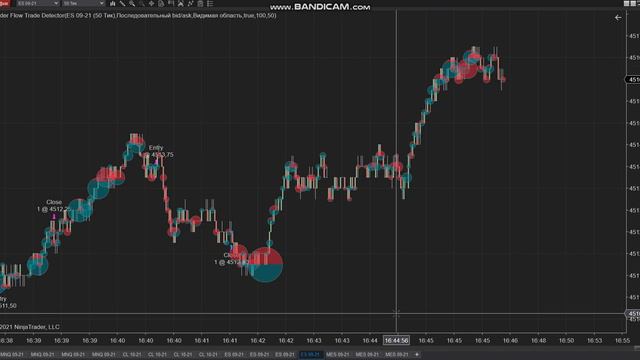Open the Data Series bars icon
640x360 pixels.
113,3
